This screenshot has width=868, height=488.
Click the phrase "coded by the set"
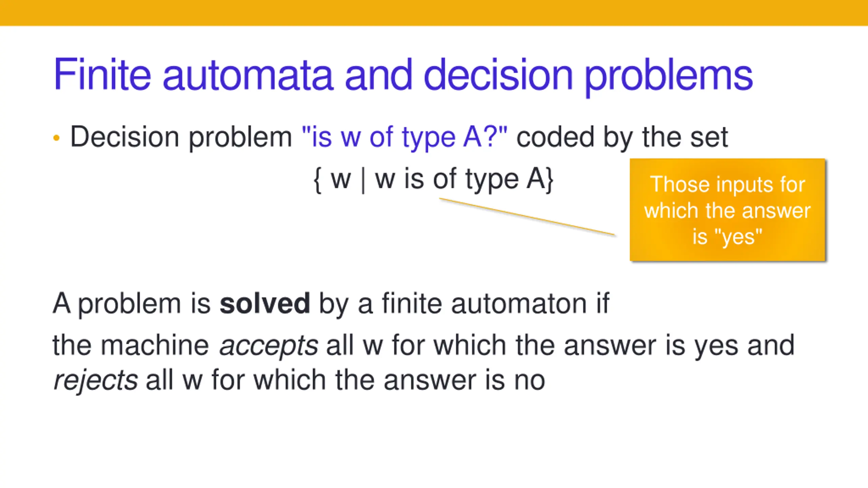[x=622, y=137]
